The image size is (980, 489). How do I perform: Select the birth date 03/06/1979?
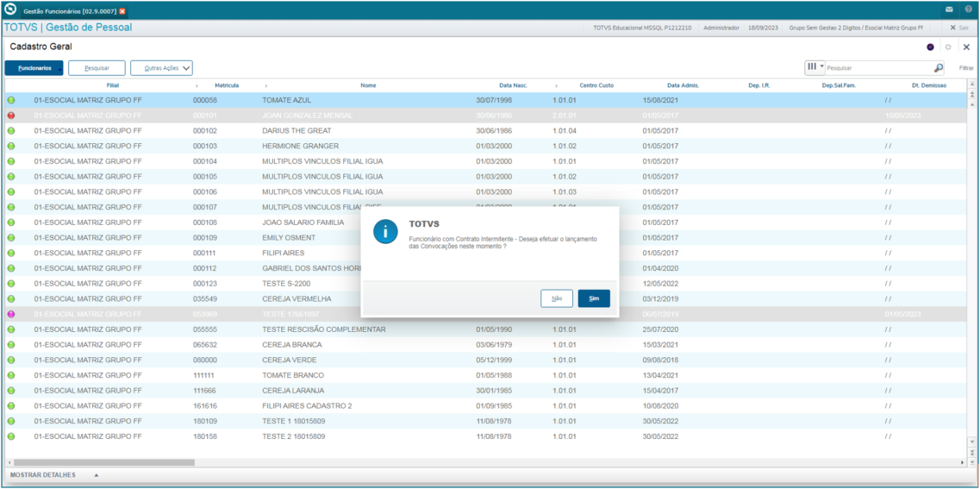point(495,345)
